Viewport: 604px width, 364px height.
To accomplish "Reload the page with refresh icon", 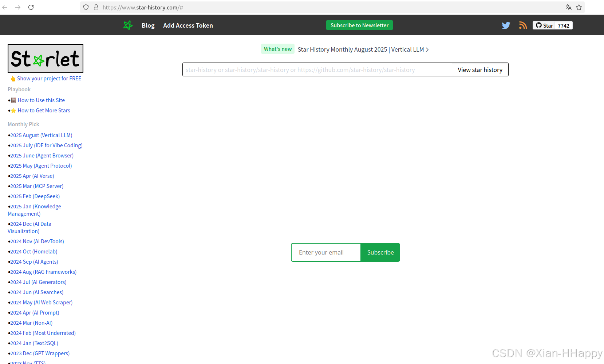I will [x=31, y=7].
